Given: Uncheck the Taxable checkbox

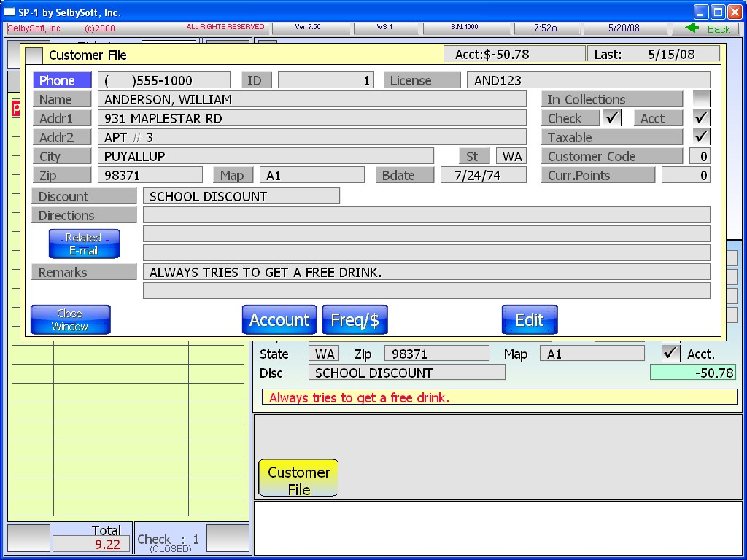Looking at the screenshot, I should click(702, 137).
